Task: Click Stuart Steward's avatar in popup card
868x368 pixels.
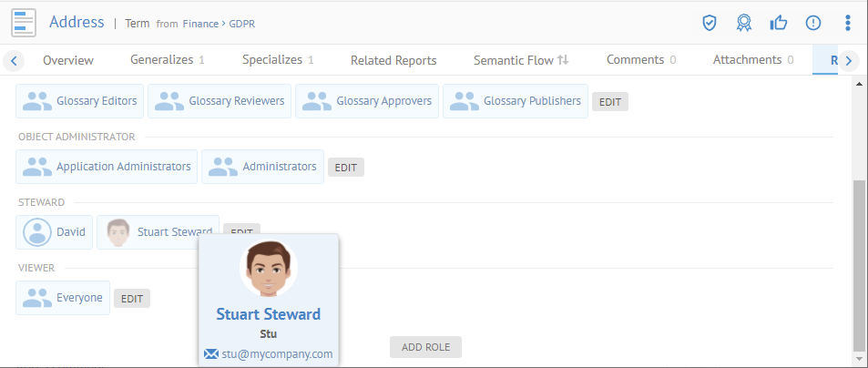Action: (268, 271)
